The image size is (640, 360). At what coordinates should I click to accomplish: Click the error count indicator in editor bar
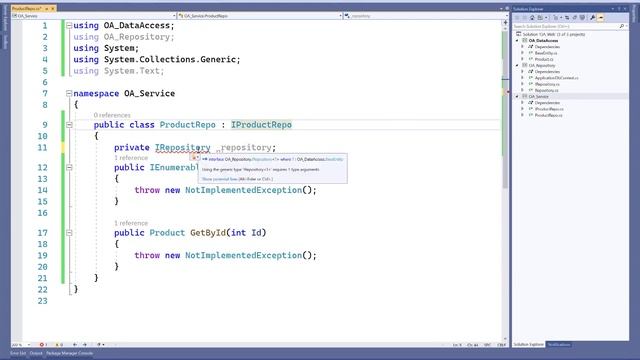(x=43, y=345)
